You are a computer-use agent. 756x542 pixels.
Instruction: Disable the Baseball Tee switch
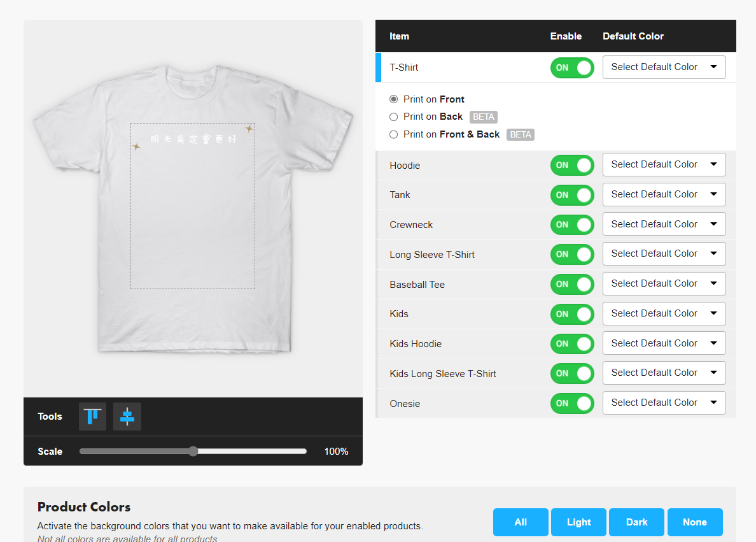click(x=572, y=284)
